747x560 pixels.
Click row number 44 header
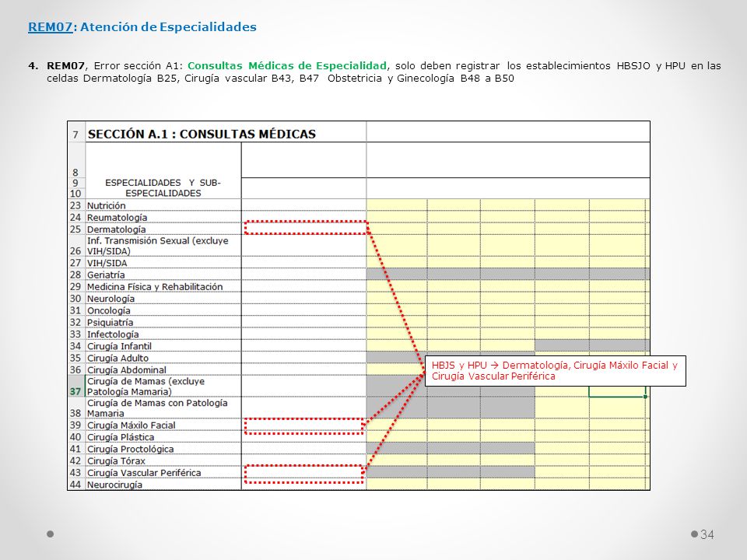(75, 485)
